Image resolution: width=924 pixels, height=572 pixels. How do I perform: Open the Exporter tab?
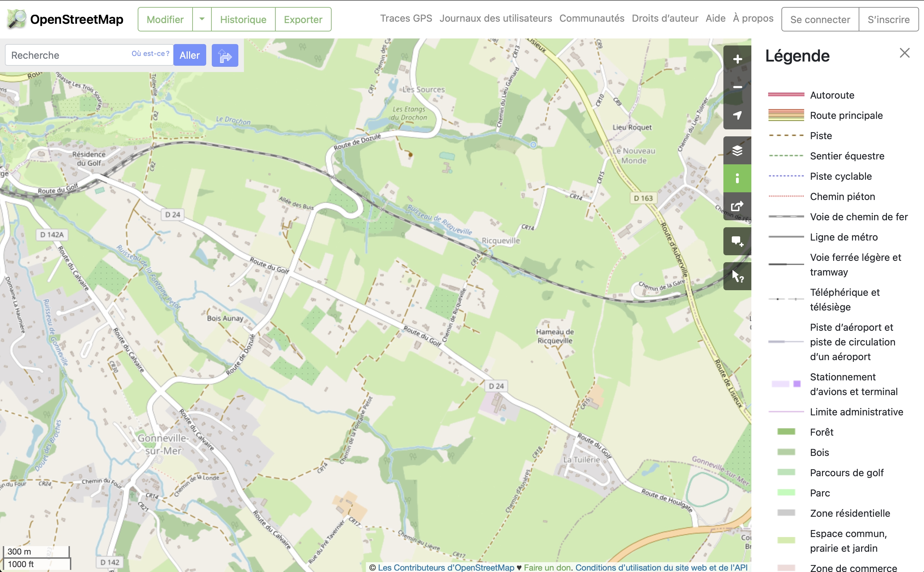point(303,19)
